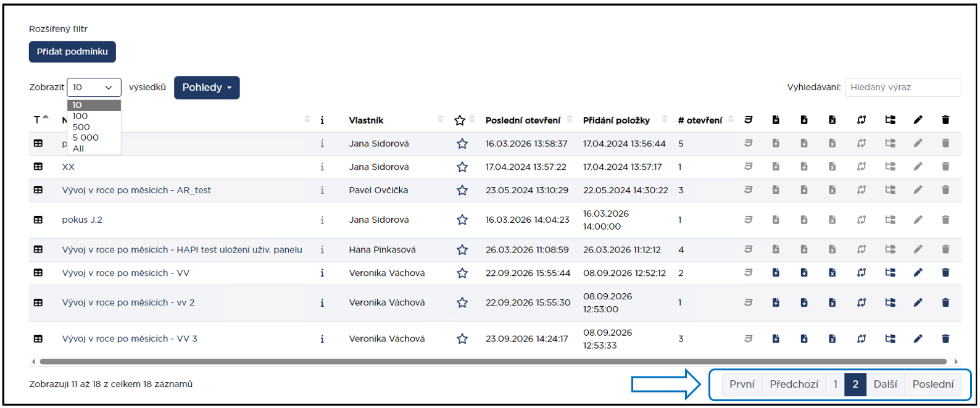Click the first file export icon in the vv 2 row
980x408 pixels.
(776, 302)
